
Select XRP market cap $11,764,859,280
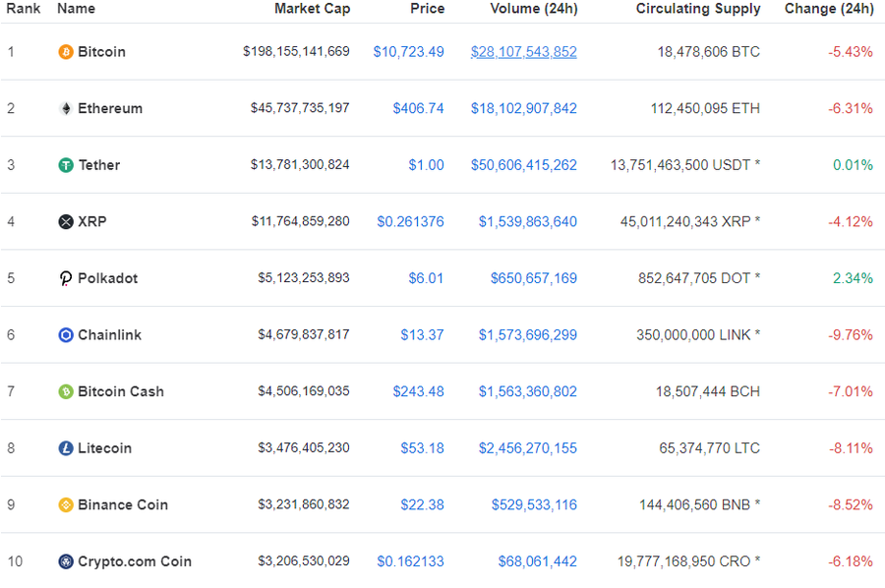[301, 221]
